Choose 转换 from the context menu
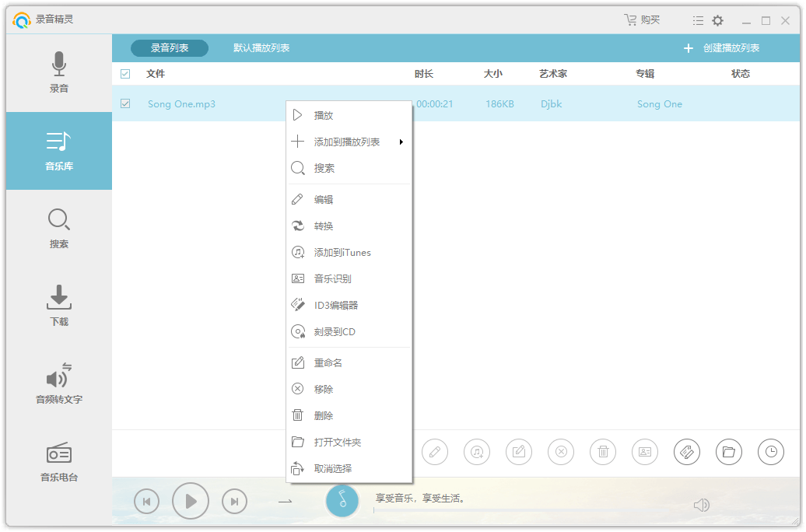The height and width of the screenshot is (532, 806). point(324,226)
